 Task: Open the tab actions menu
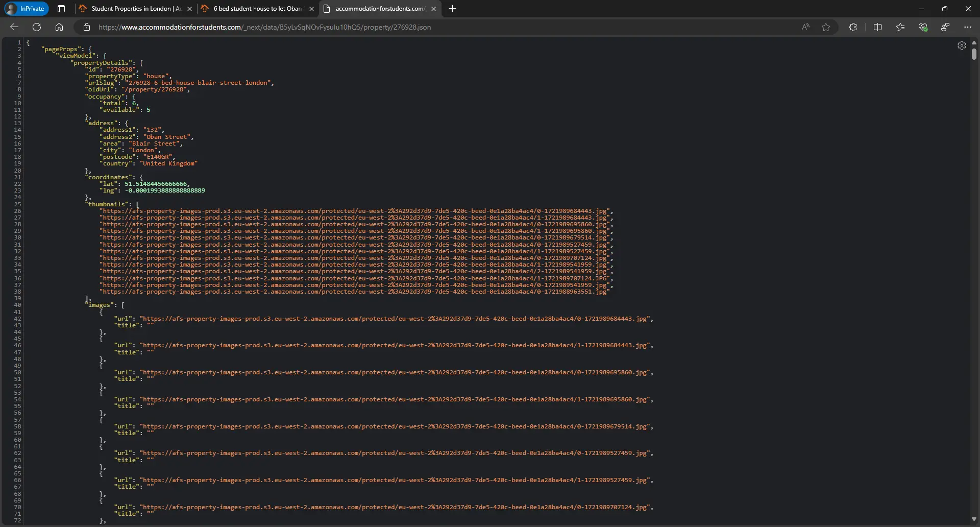[x=61, y=9]
